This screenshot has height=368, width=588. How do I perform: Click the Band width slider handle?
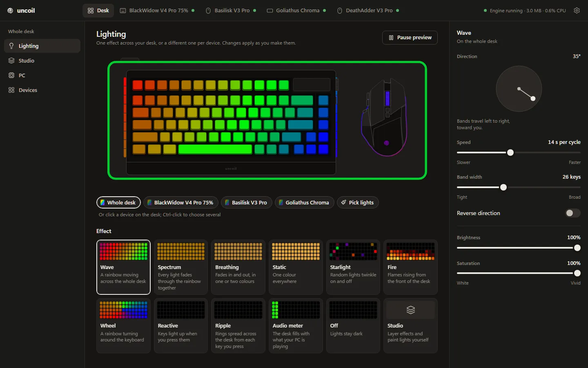[503, 187]
